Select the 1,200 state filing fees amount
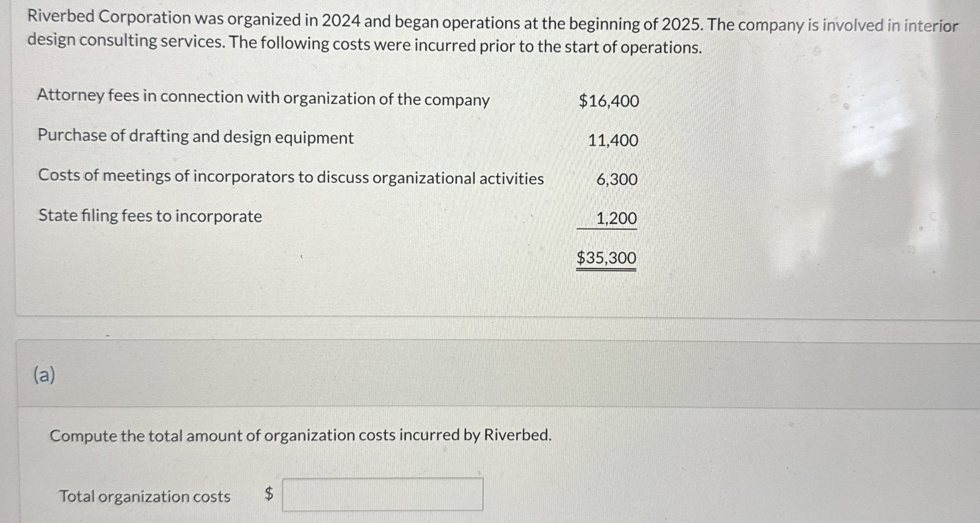 pos(616,218)
